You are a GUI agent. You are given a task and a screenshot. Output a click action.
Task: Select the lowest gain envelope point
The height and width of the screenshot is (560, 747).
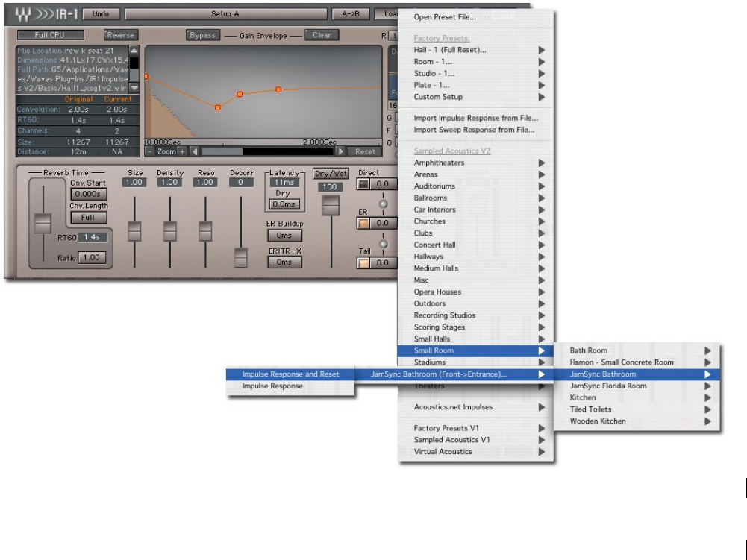(218, 107)
